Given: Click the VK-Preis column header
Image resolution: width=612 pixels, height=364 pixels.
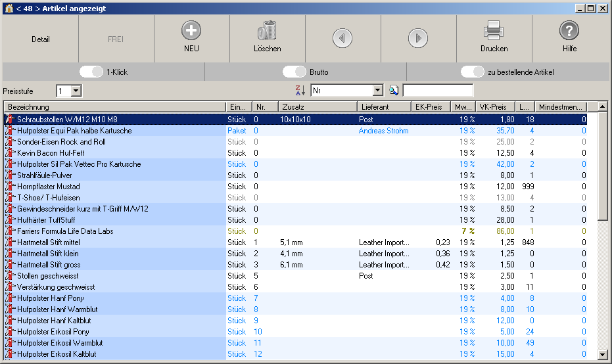Looking at the screenshot, I should tap(493, 106).
